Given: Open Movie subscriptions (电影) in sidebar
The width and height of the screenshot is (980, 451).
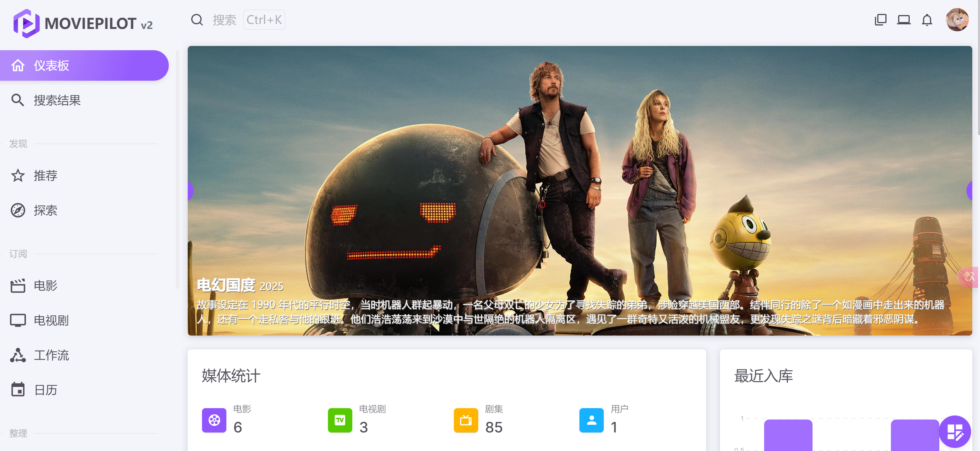Looking at the screenshot, I should click(x=84, y=286).
